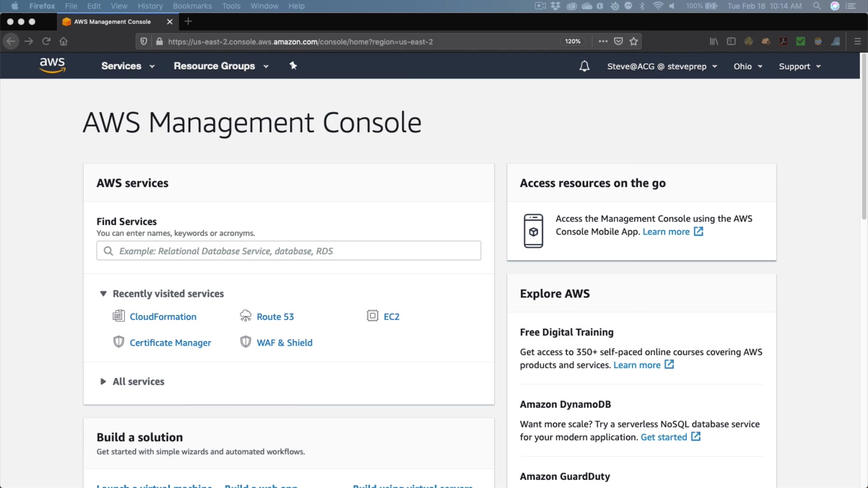
Task: Click the AWS logo home icon
Action: pyautogui.click(x=52, y=66)
